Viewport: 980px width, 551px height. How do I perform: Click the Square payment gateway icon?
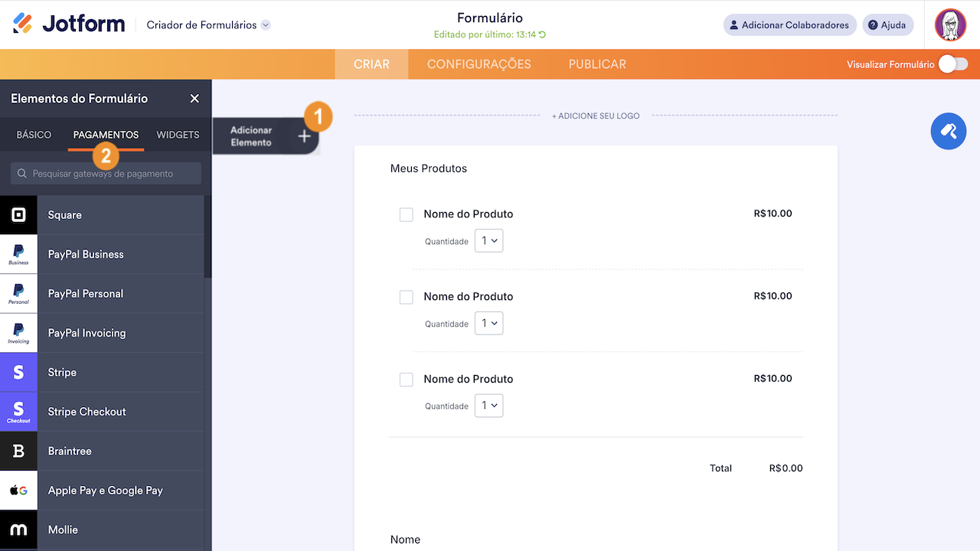pyautogui.click(x=18, y=215)
